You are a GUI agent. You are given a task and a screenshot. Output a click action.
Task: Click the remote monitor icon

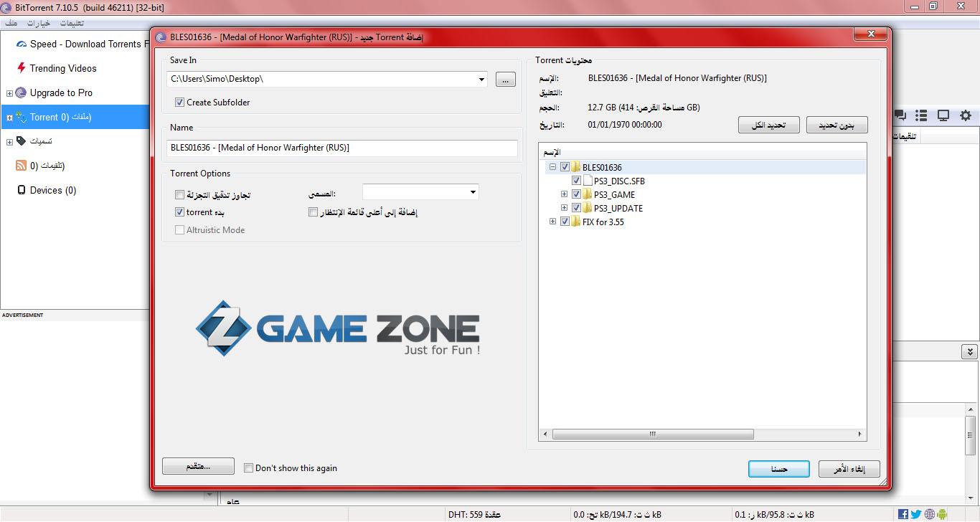[943, 115]
